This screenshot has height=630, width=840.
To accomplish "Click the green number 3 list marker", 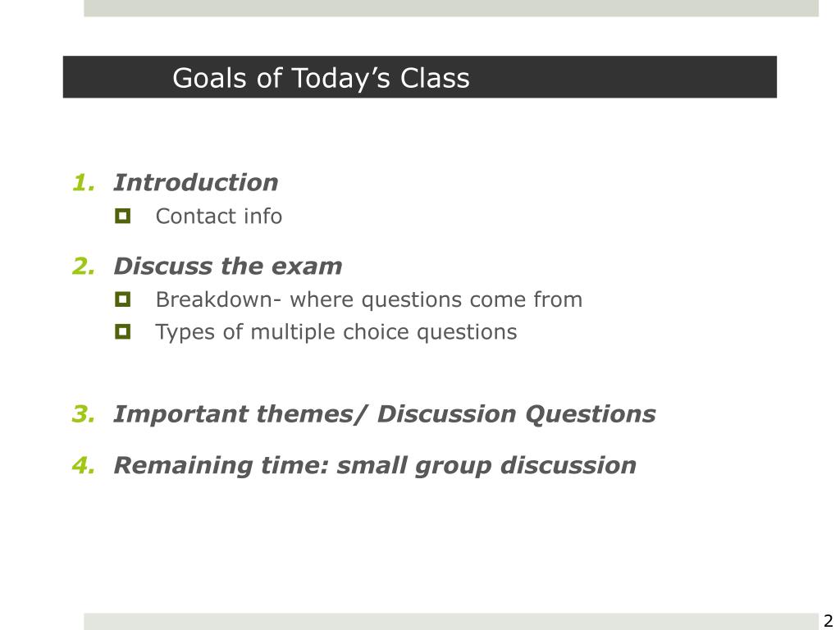I will point(84,414).
